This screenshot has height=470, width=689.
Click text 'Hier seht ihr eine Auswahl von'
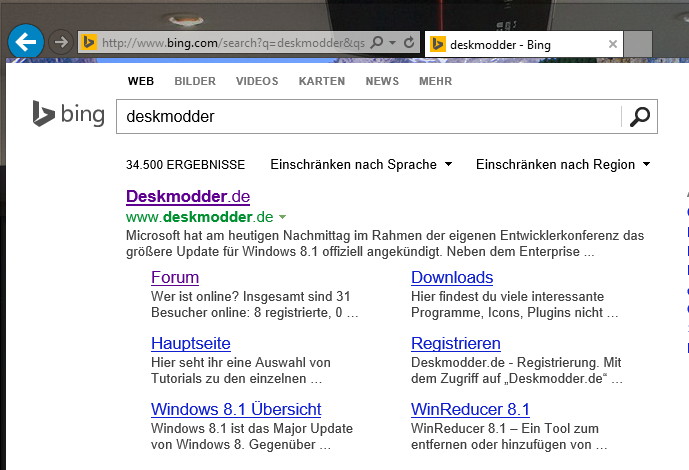(x=241, y=362)
